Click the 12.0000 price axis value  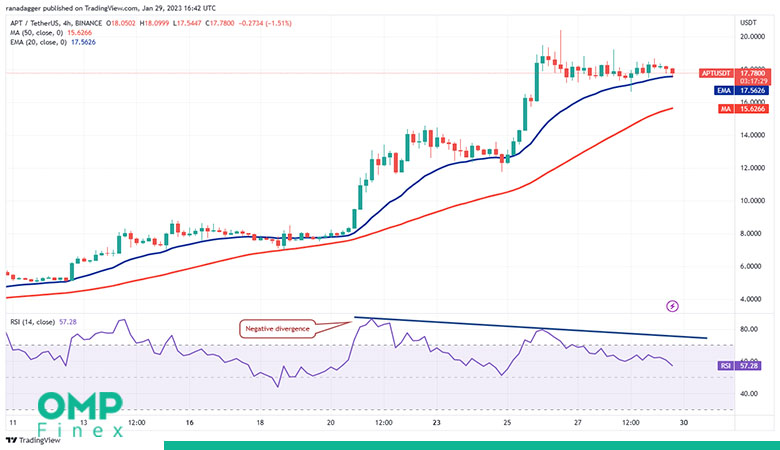point(752,168)
